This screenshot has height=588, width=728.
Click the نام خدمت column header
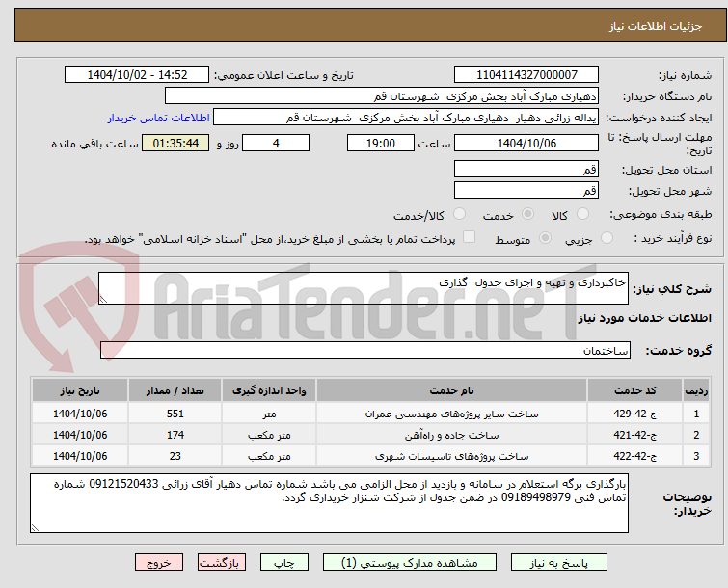[452, 390]
